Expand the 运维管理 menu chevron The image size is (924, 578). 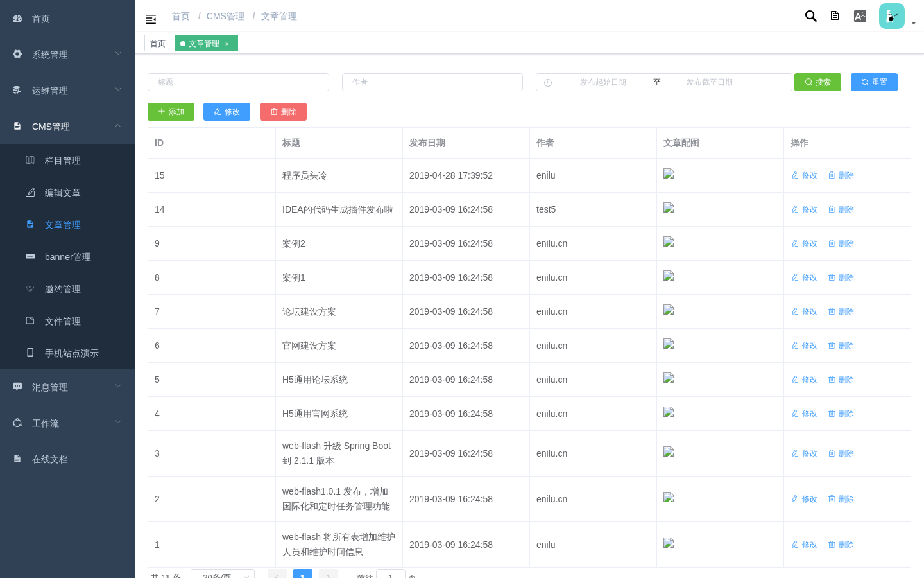click(118, 90)
